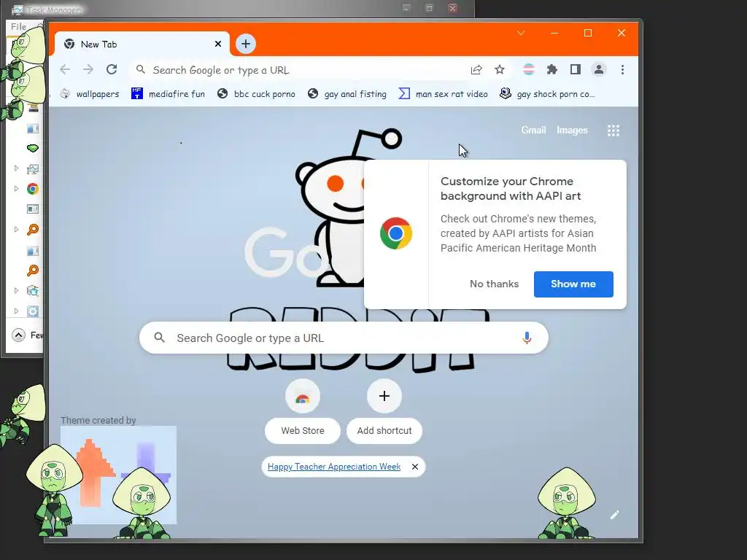The image size is (747, 560).
Task: Go back using the back arrow
Action: (x=65, y=69)
